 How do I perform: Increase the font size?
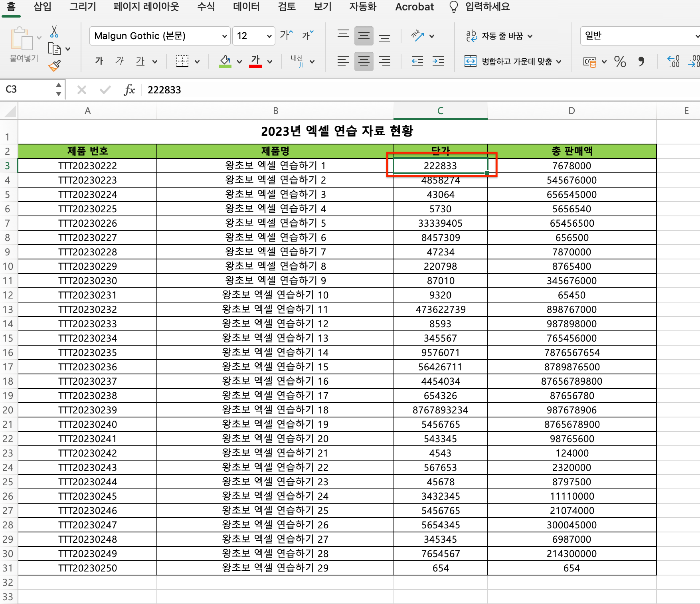click(286, 35)
